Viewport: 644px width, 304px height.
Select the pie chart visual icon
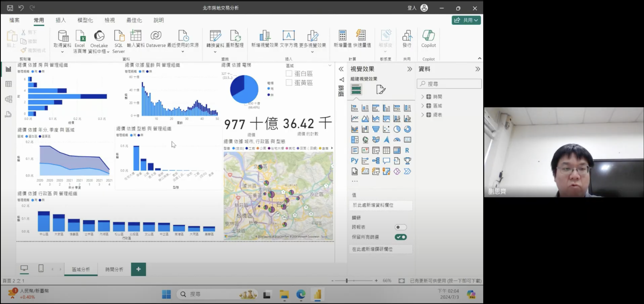tap(397, 129)
